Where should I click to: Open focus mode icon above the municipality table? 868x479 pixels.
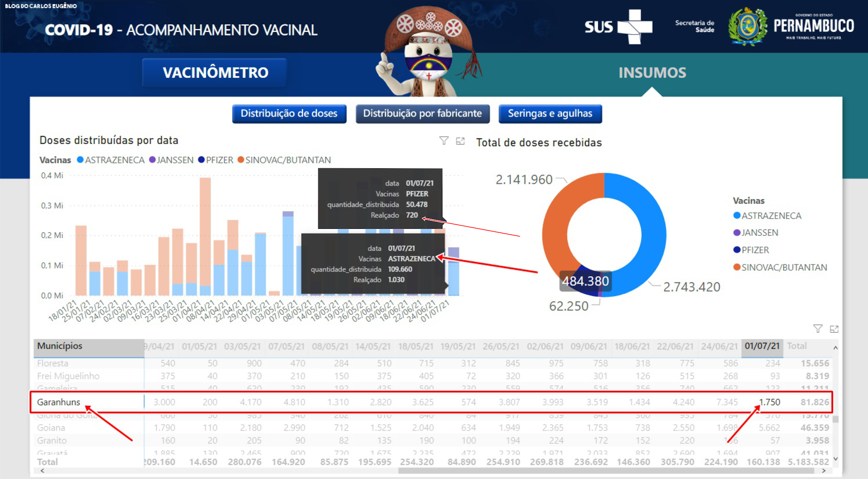click(x=834, y=329)
